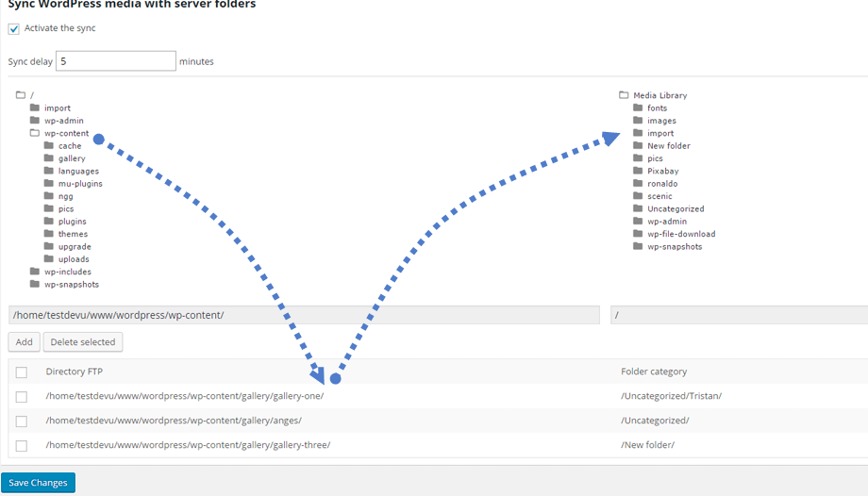Click the plugins folder icon
868x496 pixels.
click(x=49, y=221)
